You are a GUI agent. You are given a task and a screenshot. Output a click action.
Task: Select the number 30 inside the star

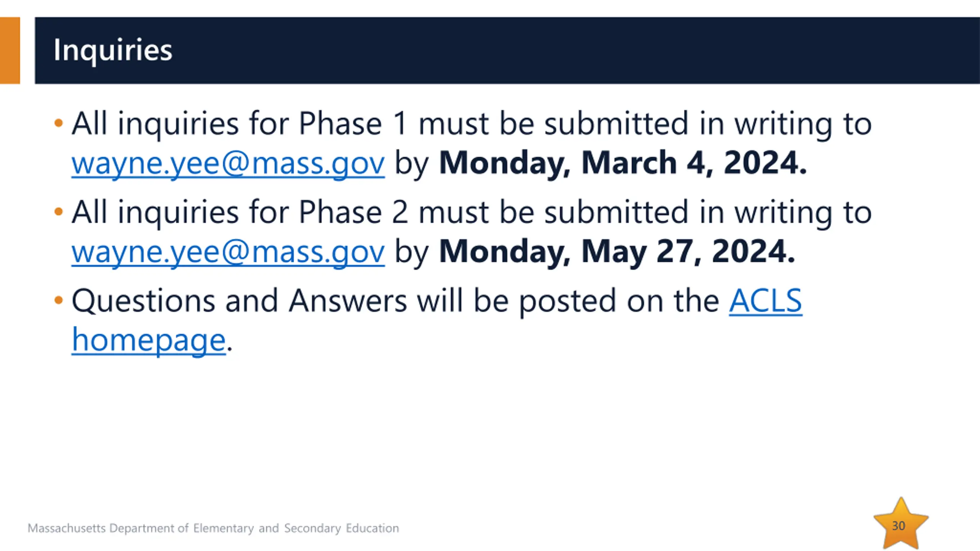898,526
